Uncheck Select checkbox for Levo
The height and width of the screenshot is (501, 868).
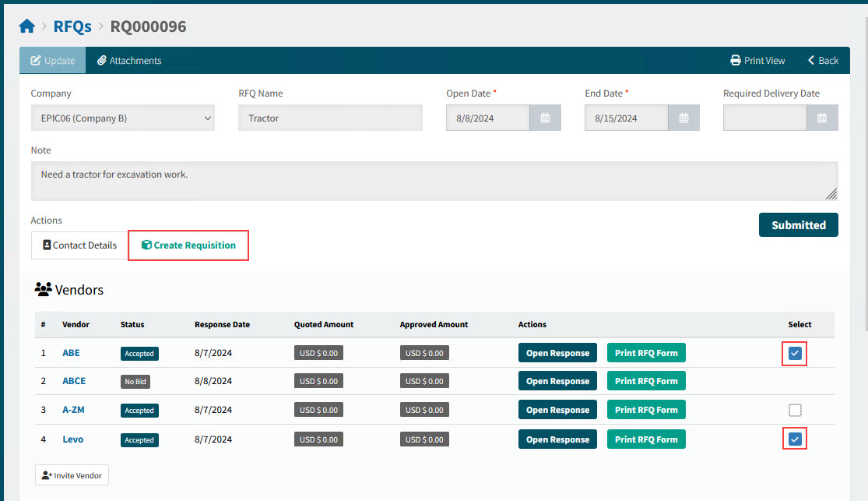(x=795, y=439)
